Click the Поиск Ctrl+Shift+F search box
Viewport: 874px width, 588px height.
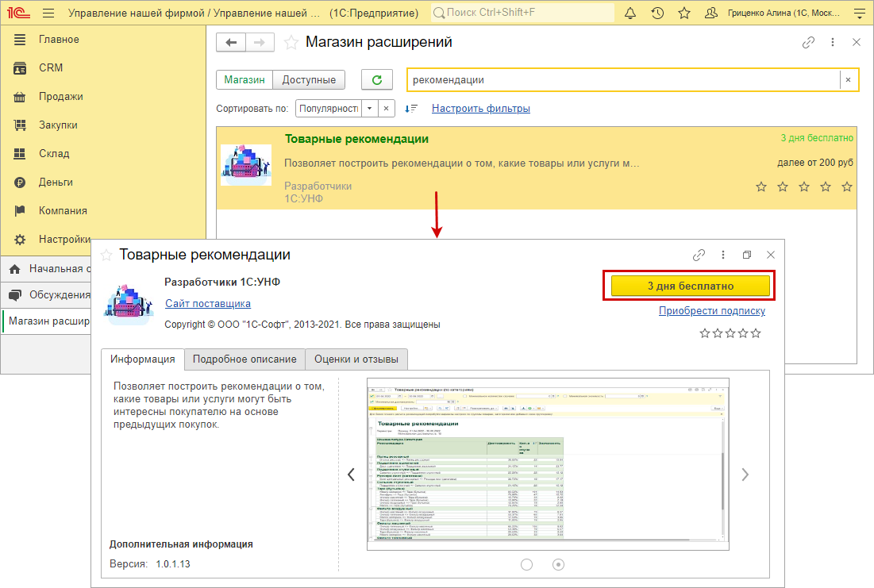tap(522, 12)
